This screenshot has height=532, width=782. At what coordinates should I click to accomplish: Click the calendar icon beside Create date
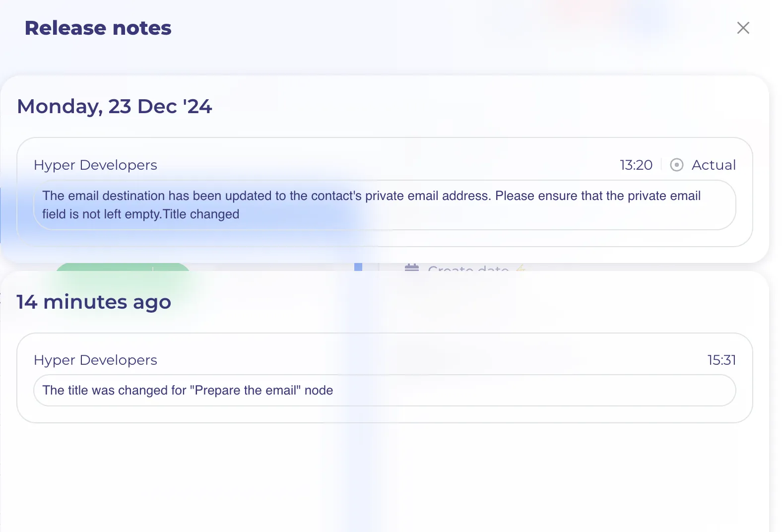click(412, 267)
